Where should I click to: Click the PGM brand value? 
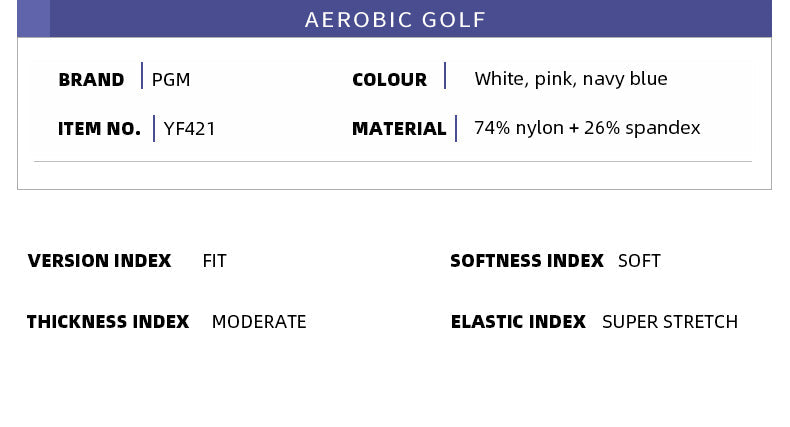point(171,79)
